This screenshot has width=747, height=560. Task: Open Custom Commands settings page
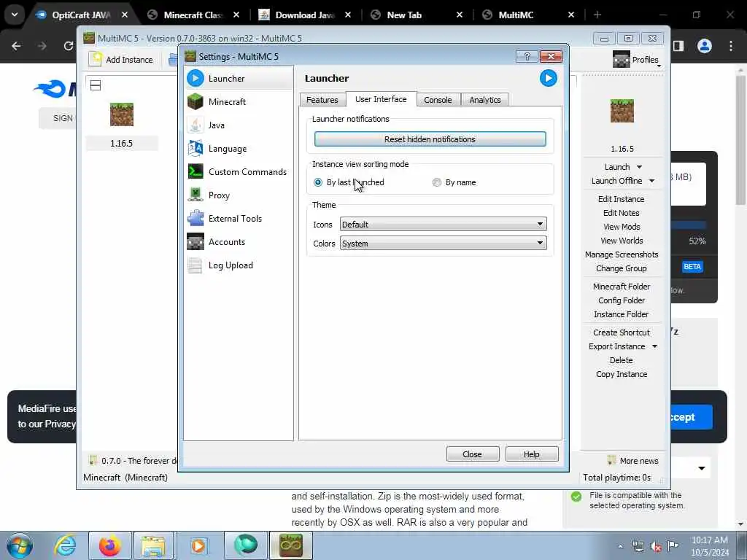tap(239, 172)
